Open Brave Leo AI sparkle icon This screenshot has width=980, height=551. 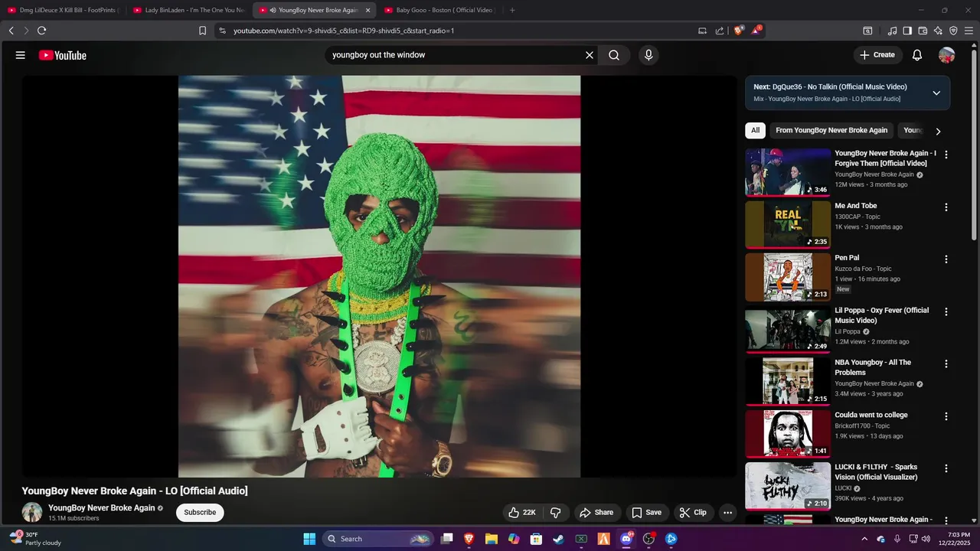(938, 31)
